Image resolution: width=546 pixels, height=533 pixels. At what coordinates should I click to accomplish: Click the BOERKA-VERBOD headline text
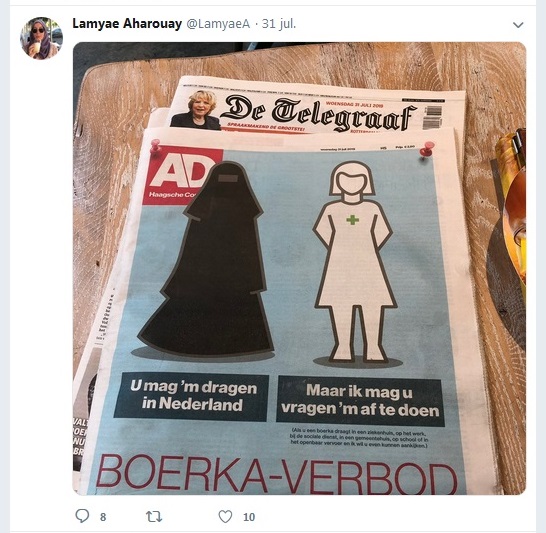tap(277, 475)
